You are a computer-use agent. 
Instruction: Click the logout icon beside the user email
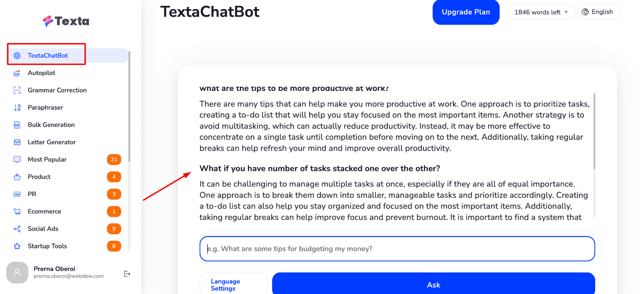point(127,274)
